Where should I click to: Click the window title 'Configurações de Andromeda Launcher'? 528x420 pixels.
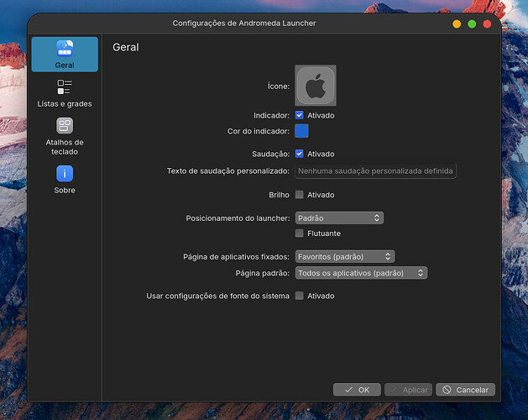(x=244, y=24)
